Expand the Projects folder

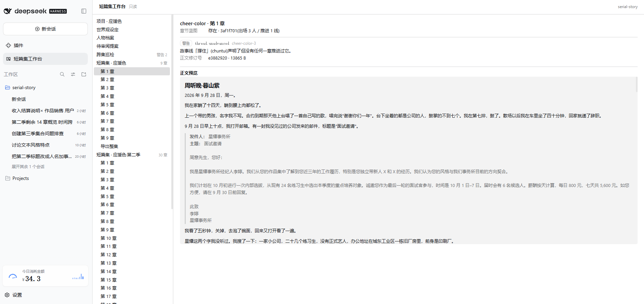[45, 178]
